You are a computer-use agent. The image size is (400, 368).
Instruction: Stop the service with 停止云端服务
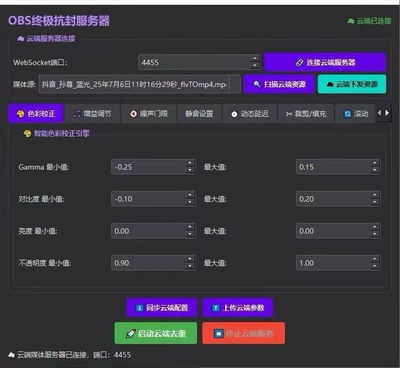[244, 333]
